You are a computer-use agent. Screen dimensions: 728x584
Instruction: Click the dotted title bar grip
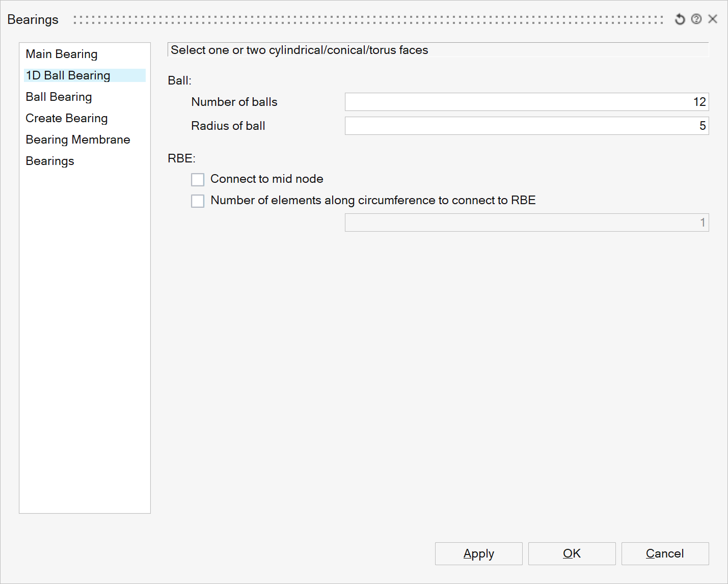click(368, 19)
